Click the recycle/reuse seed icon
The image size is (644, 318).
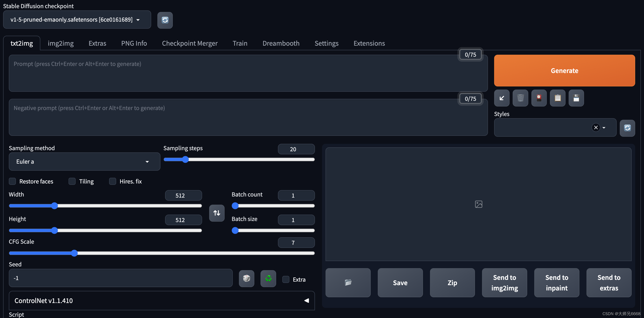pyautogui.click(x=268, y=279)
